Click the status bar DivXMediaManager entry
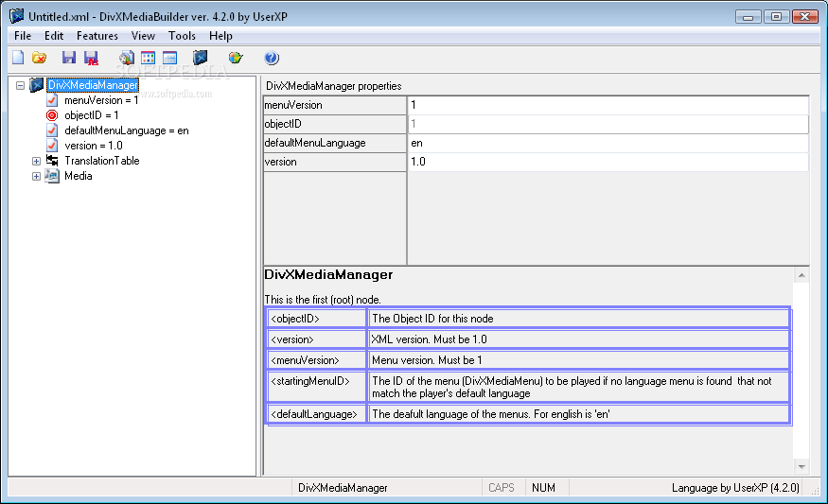 tap(343, 488)
